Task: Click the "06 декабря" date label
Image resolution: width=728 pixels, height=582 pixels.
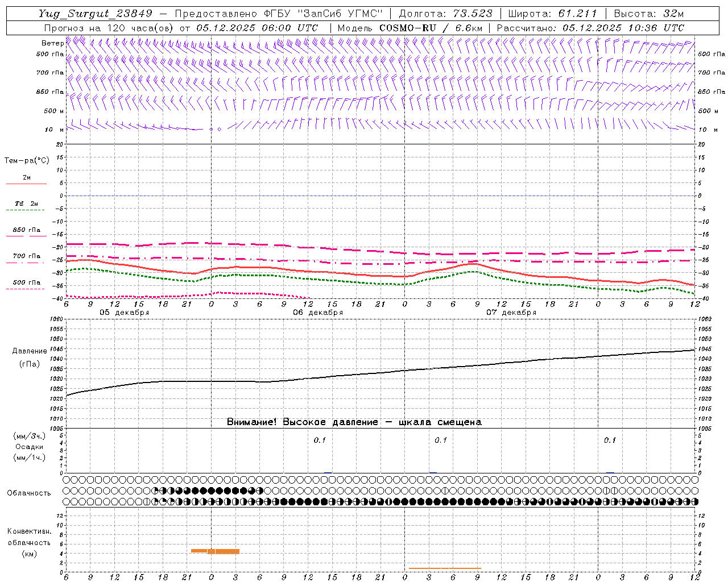Action: click(318, 313)
